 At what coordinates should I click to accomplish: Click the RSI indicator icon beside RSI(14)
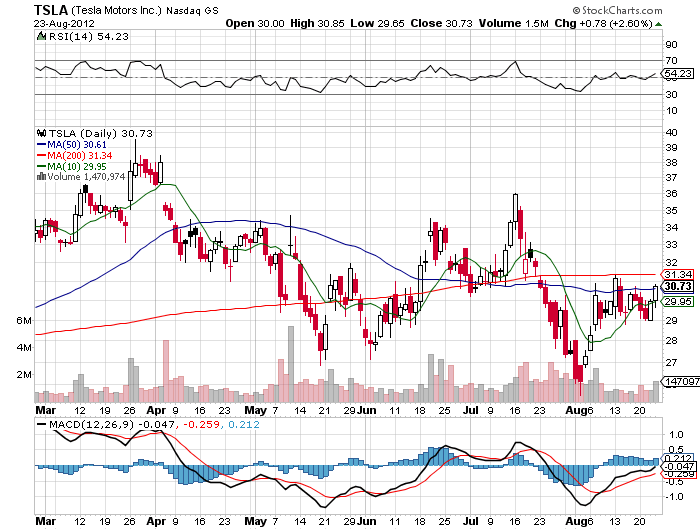(x=41, y=36)
